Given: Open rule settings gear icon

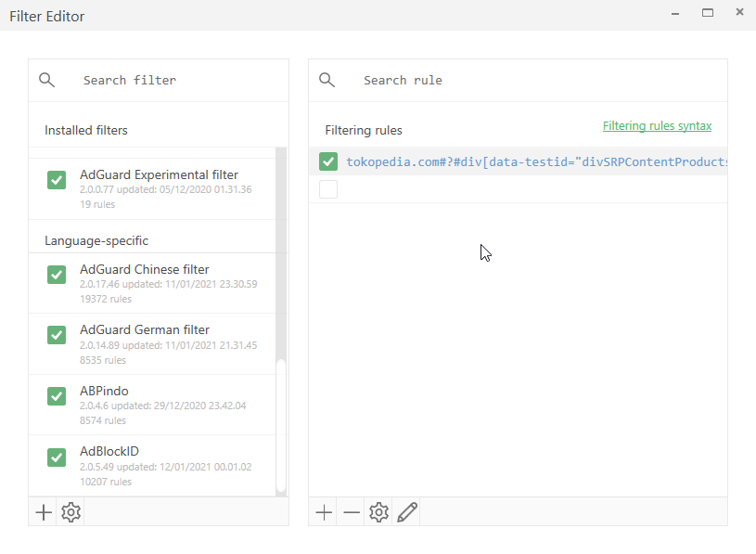Looking at the screenshot, I should coord(378,511).
